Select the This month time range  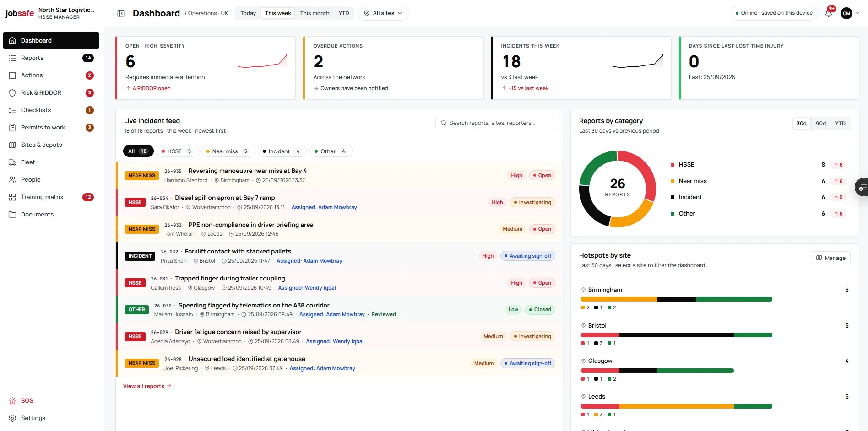[315, 13]
